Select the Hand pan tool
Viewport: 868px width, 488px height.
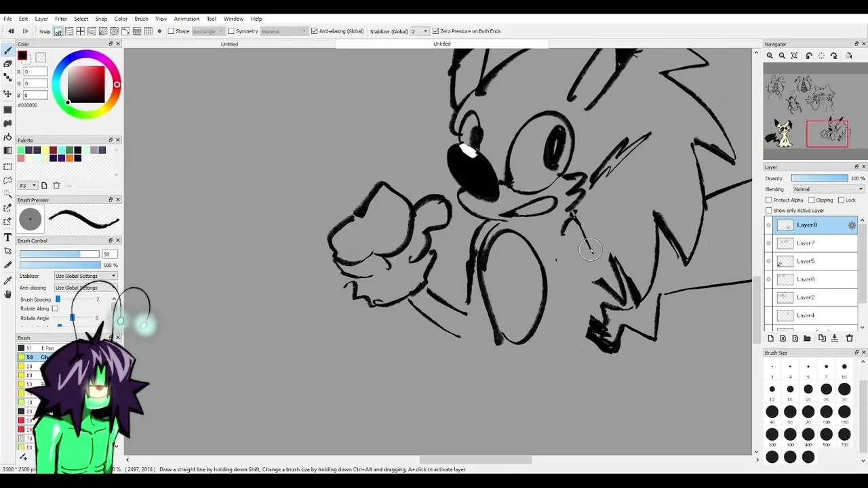coord(7,294)
